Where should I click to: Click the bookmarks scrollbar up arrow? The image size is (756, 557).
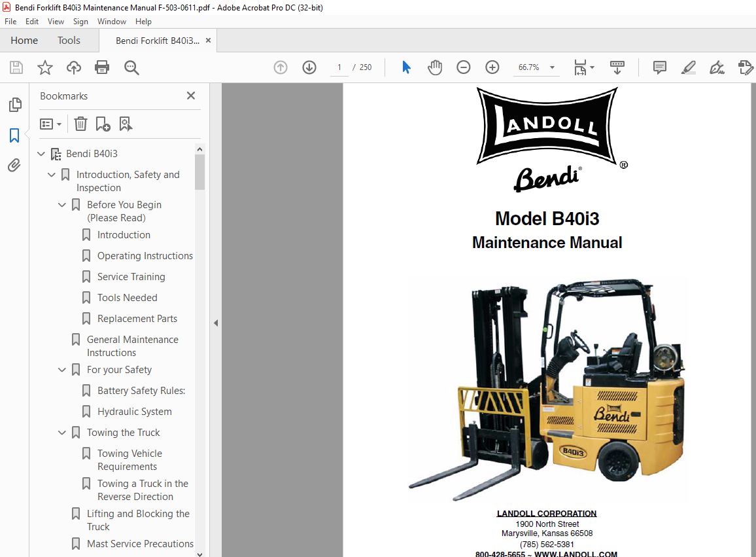point(200,149)
